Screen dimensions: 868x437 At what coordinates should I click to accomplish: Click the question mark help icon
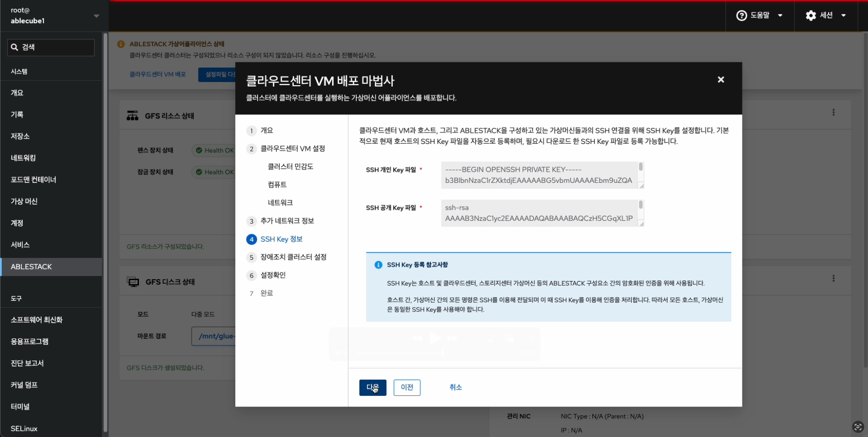742,15
